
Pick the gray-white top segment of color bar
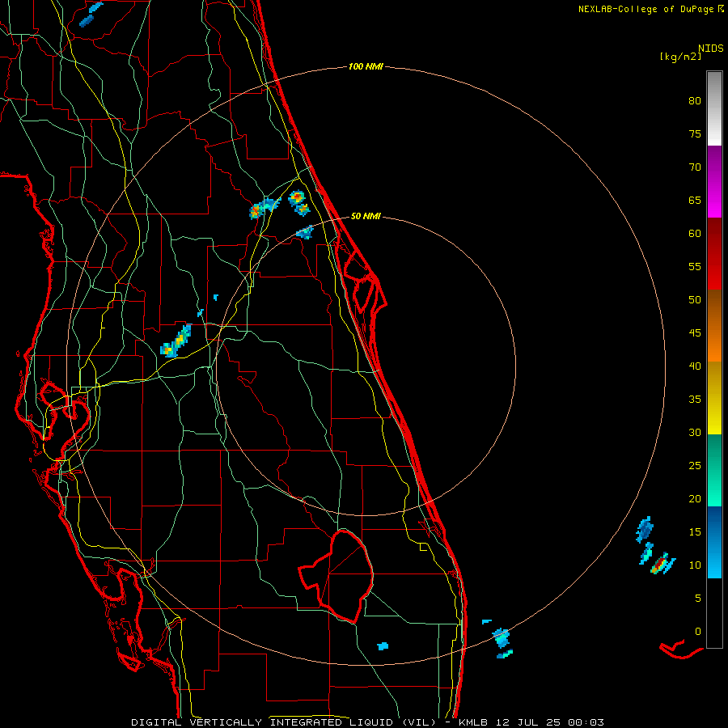(714, 108)
